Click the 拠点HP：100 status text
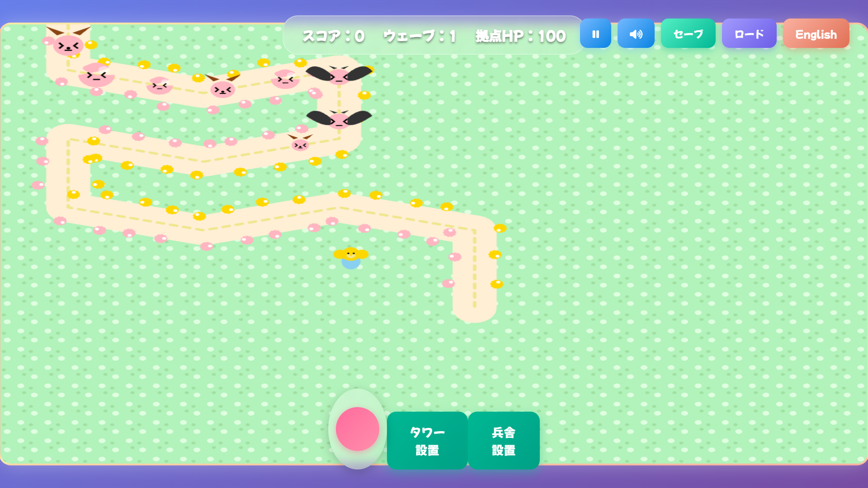The height and width of the screenshot is (488, 868). click(519, 36)
